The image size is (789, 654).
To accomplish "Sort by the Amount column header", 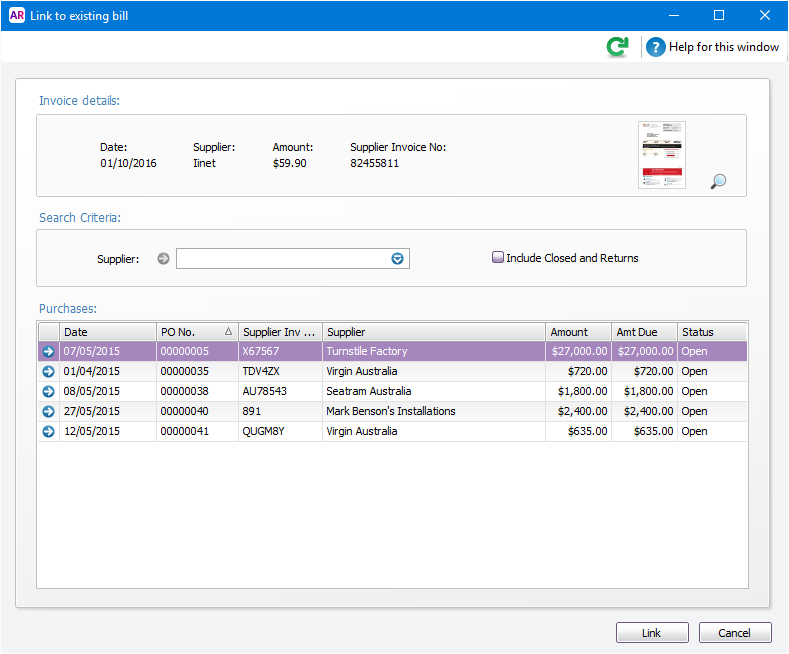I will [x=577, y=332].
